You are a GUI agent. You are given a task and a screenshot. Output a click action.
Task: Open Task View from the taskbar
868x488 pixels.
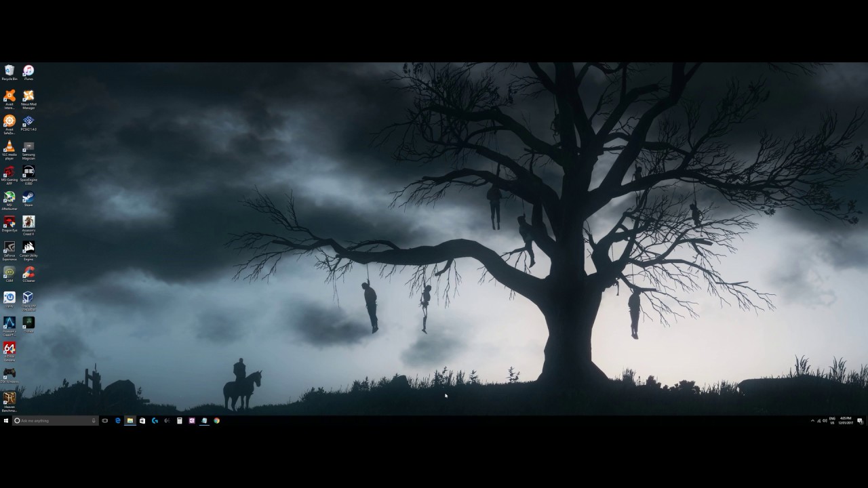(105, 421)
